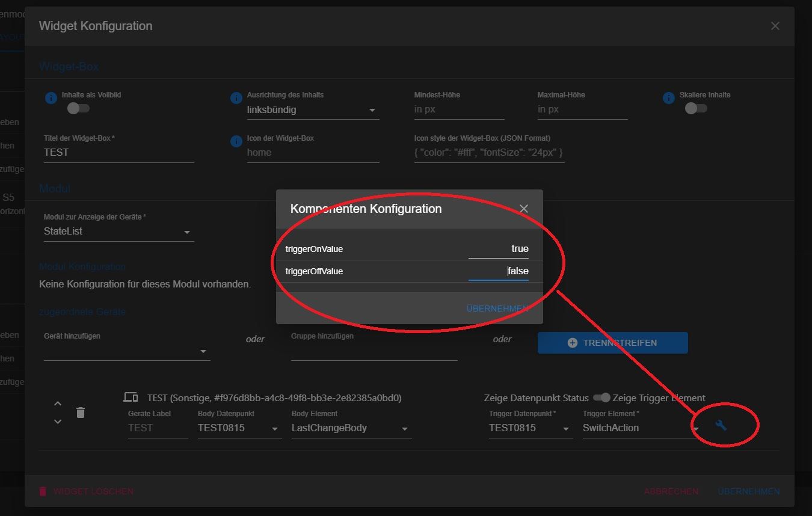Move TEST device up with chevron
This screenshot has width=812, height=516.
coord(58,404)
